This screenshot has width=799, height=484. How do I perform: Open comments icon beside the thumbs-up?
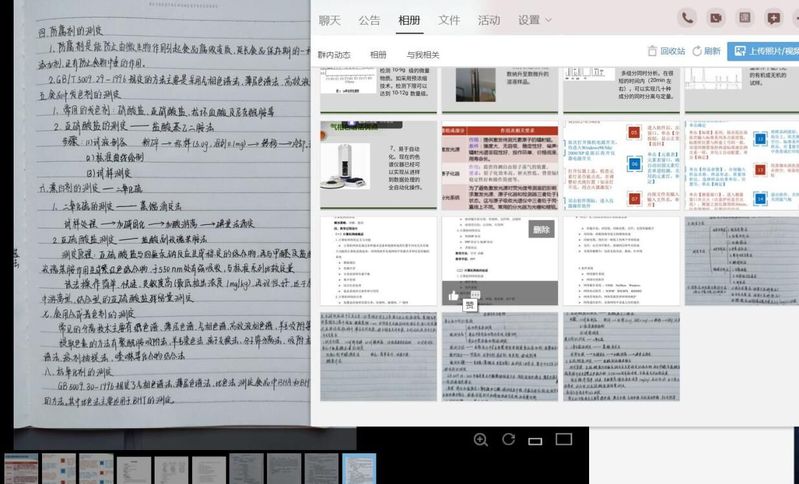coord(475,295)
